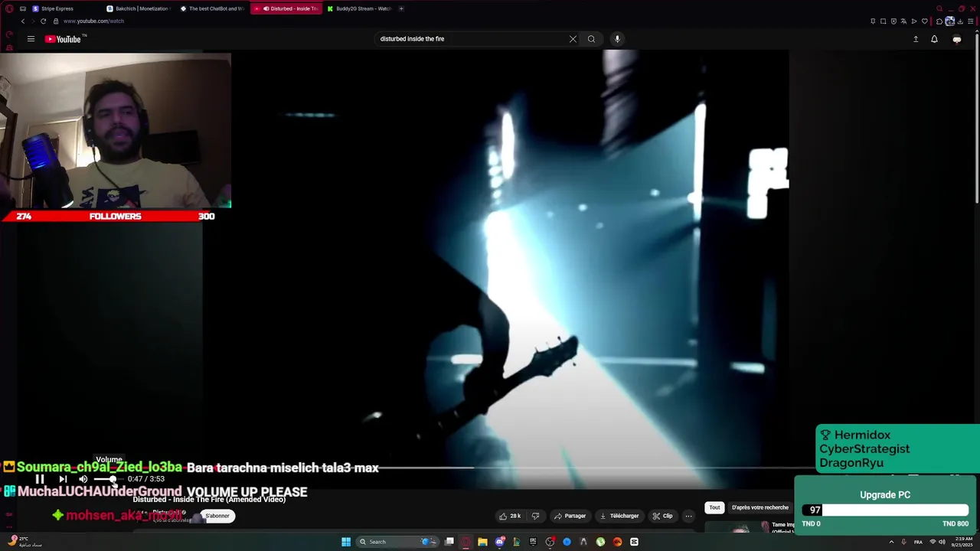The width and height of the screenshot is (980, 551).
Task: Like the video (28 k thumbs up)
Action: point(510,516)
